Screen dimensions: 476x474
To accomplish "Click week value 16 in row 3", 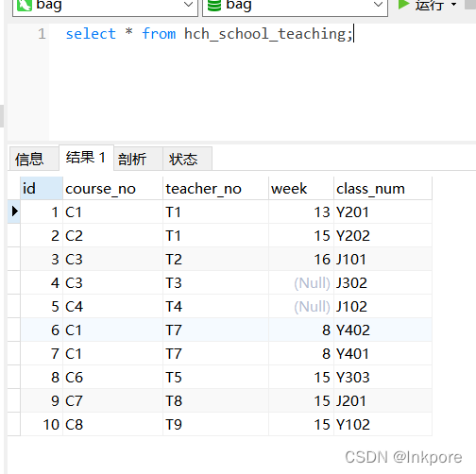I will [x=301, y=259].
